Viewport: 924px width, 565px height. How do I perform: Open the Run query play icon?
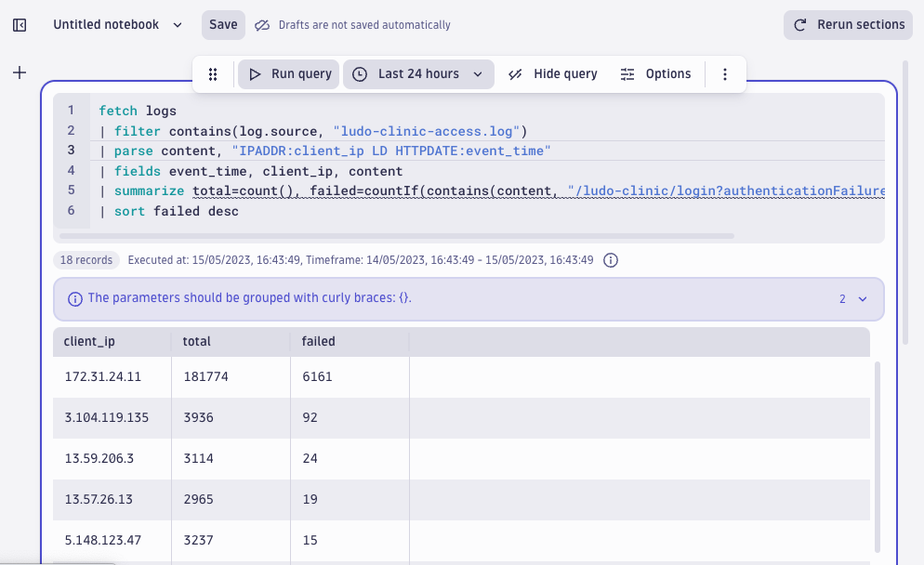254,74
